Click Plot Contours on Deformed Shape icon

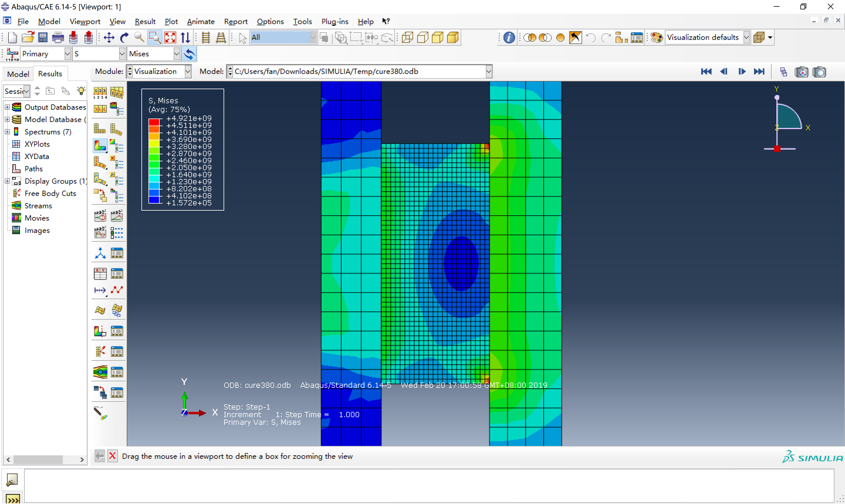[100, 146]
